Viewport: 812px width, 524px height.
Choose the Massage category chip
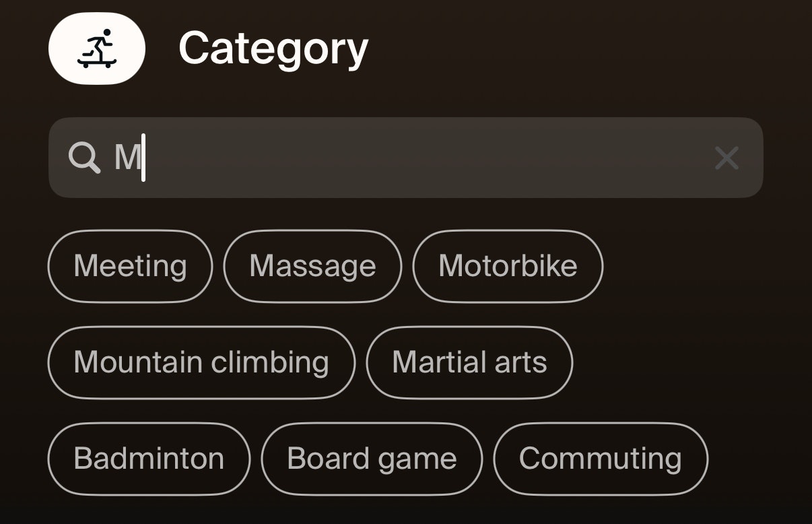click(312, 266)
